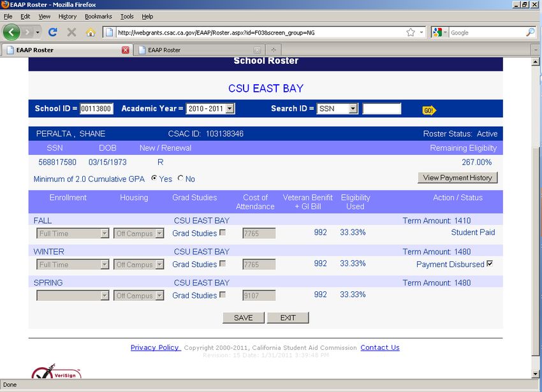Select Yes for Minimum 2.0 Cumulative GPA
Viewport: 542px width, 392px height.
click(x=154, y=178)
